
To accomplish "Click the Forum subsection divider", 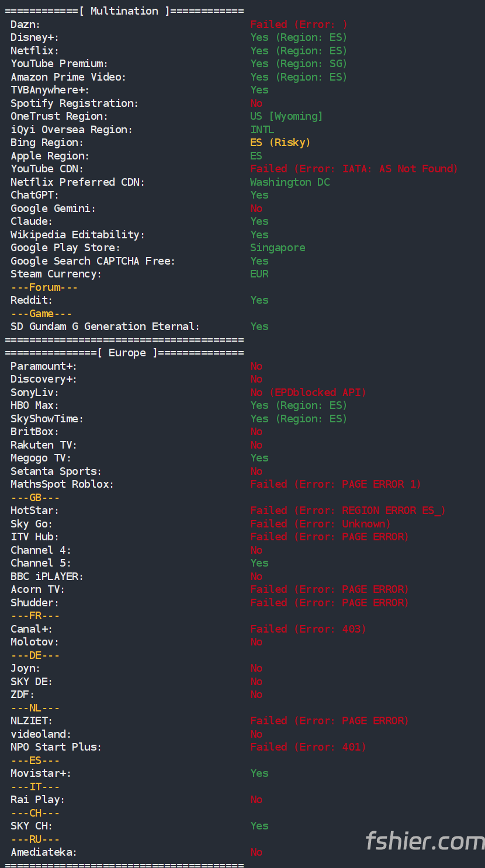I will 44,287.
